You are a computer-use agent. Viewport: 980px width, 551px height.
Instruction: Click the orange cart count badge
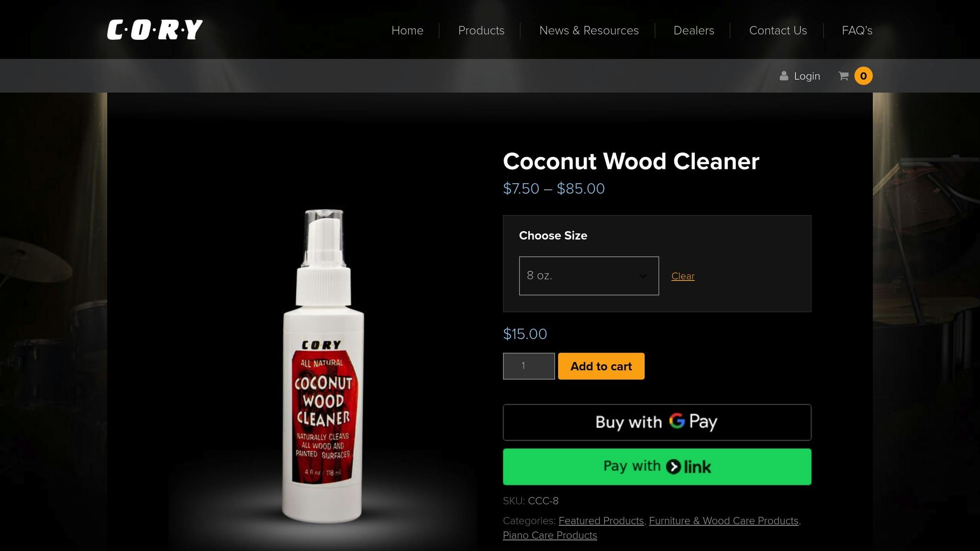[863, 76]
